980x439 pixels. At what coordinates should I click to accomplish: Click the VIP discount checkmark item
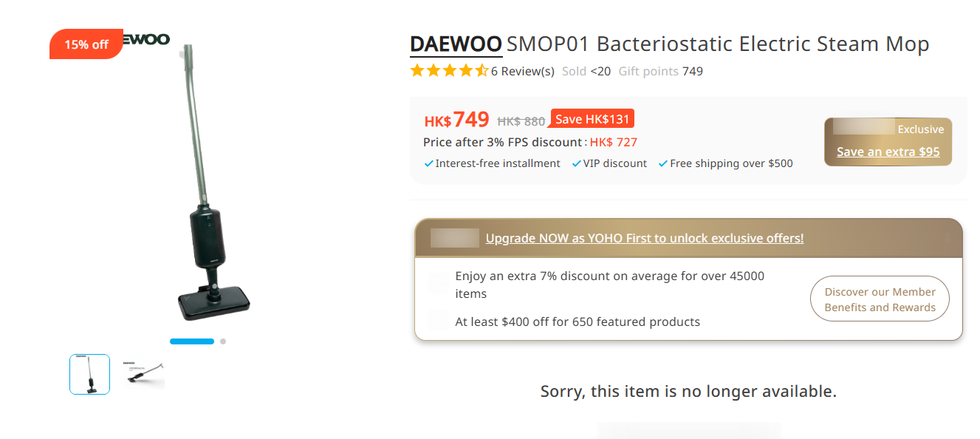tap(610, 163)
